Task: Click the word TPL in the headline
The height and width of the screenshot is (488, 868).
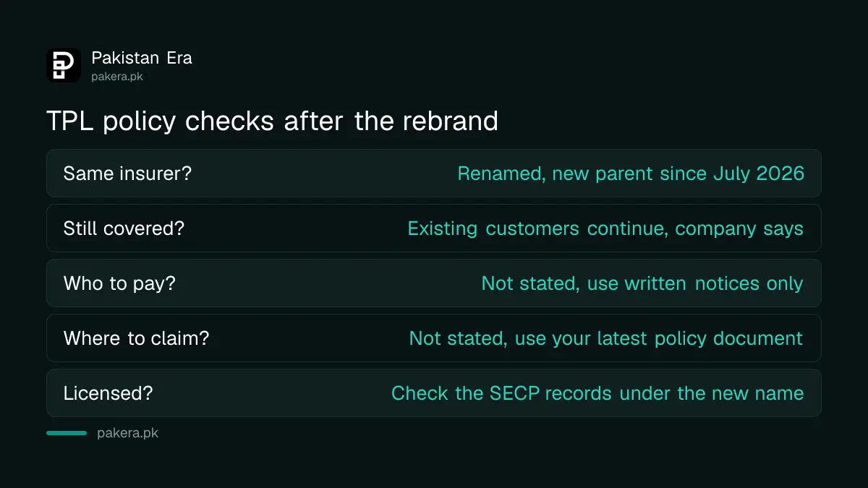Action: [x=71, y=120]
